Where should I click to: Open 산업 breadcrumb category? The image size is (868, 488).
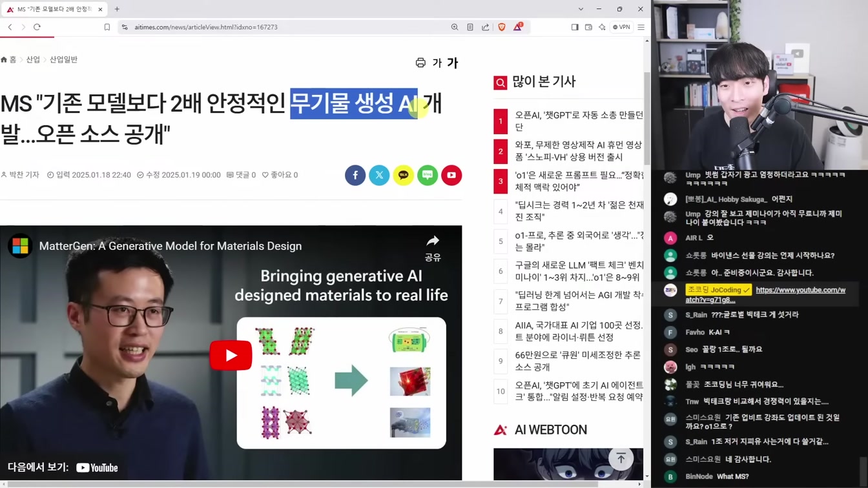point(33,59)
